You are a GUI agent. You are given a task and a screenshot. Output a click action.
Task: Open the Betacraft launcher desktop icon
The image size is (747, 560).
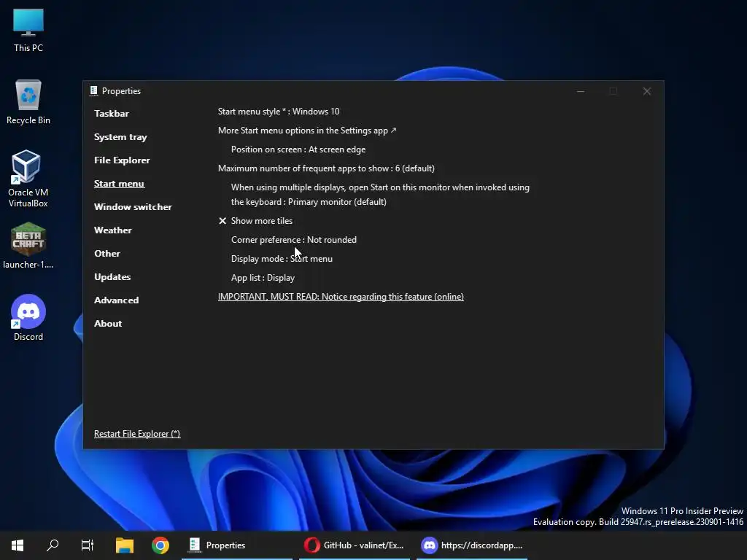point(28,246)
